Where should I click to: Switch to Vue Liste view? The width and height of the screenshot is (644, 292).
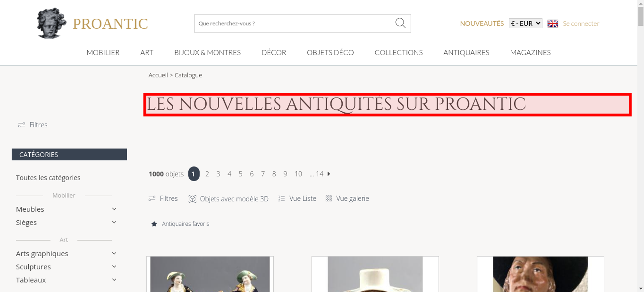coord(297,198)
